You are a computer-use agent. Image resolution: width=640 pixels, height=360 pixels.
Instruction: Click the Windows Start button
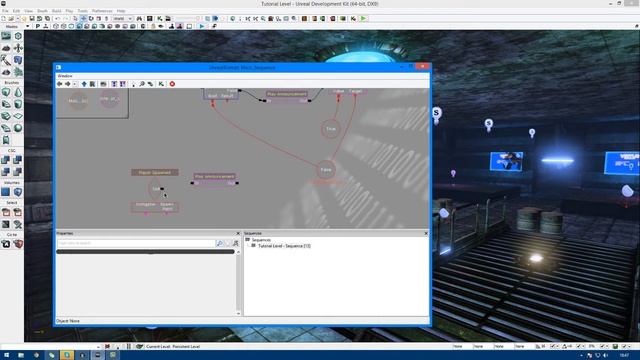point(7,355)
